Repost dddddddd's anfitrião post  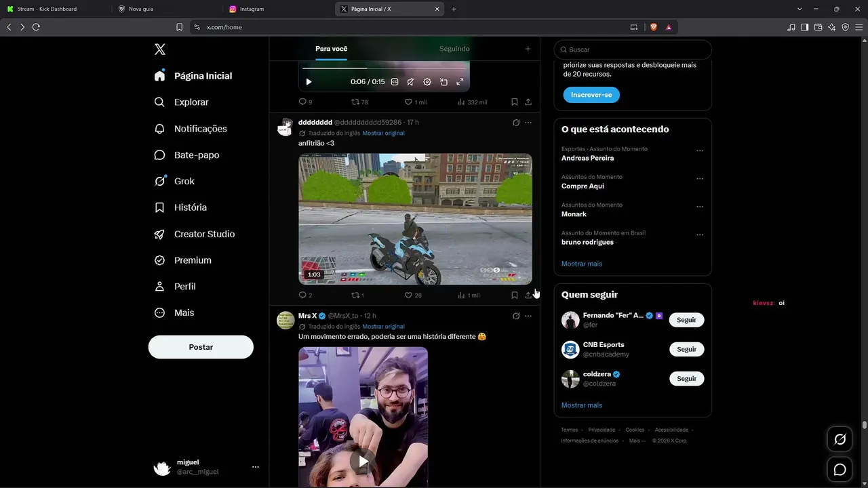click(x=357, y=296)
